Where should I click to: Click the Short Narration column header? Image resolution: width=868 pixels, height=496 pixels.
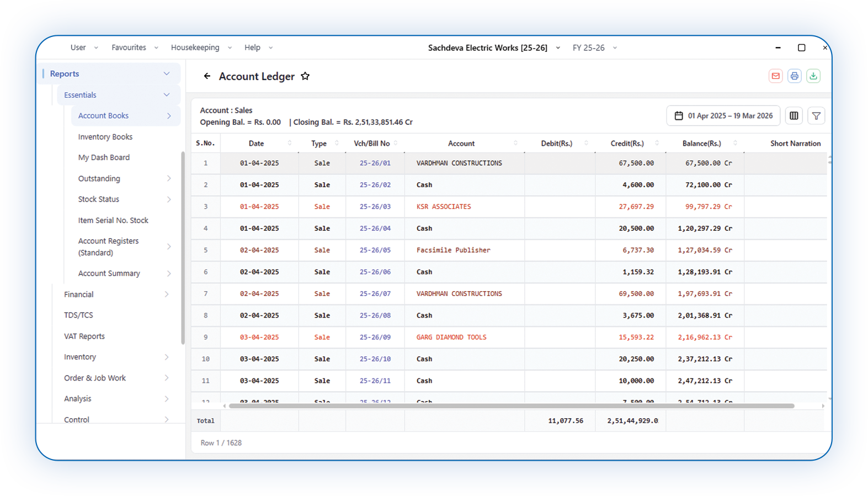pyautogui.click(x=795, y=143)
